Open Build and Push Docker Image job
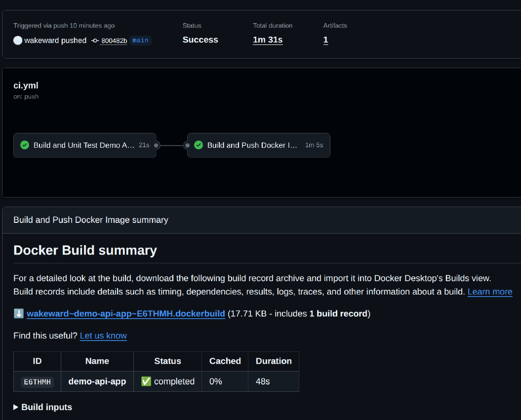 [x=253, y=145]
